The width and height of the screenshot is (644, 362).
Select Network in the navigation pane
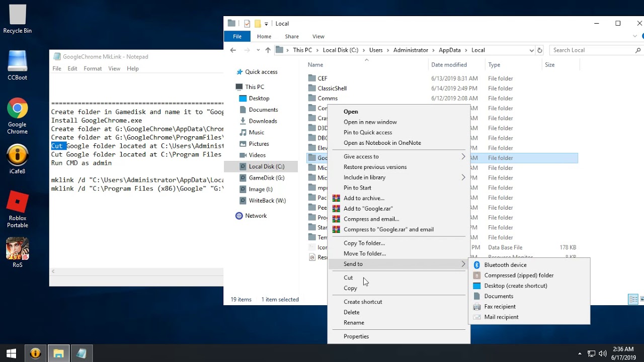(x=256, y=216)
